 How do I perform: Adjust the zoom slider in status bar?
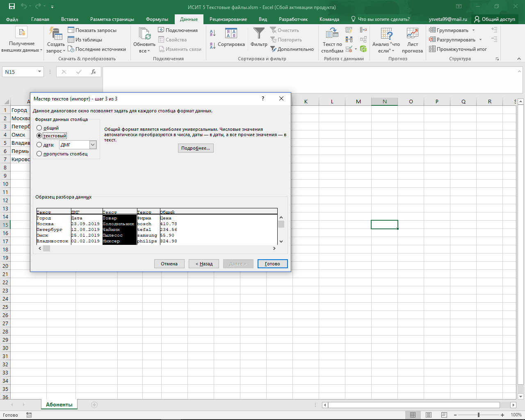click(478, 415)
